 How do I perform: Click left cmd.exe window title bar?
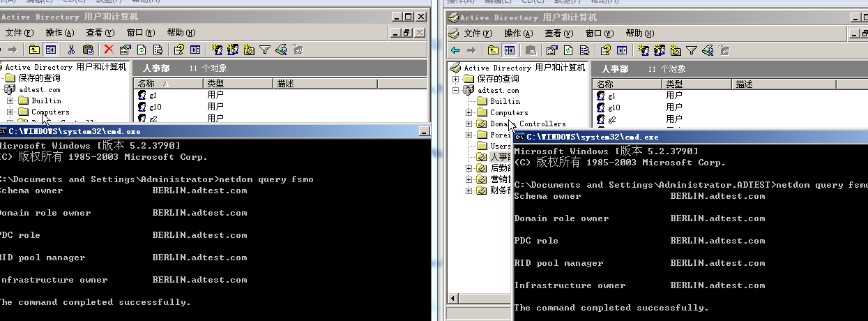(x=215, y=130)
